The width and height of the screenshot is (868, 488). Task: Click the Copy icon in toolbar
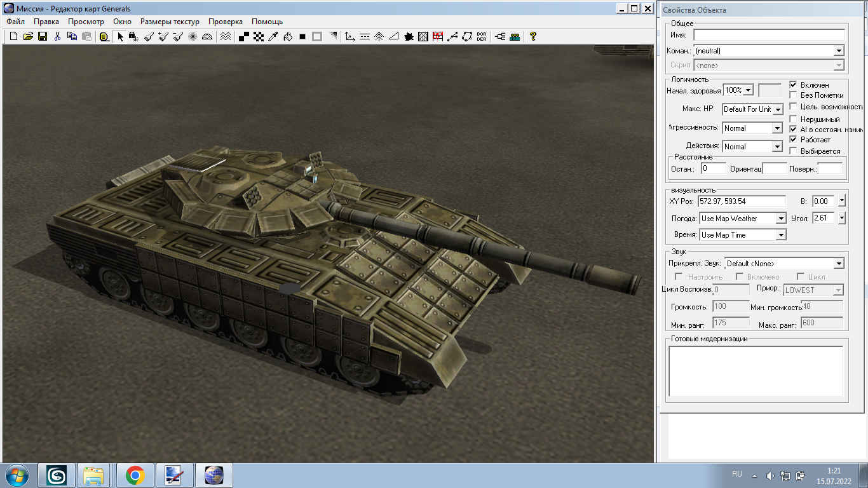(72, 36)
